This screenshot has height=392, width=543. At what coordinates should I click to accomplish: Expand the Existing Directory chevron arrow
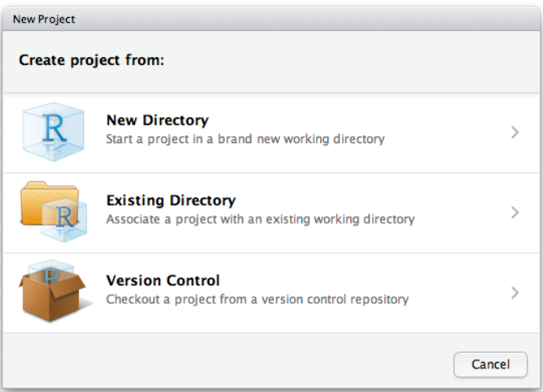coord(515,212)
